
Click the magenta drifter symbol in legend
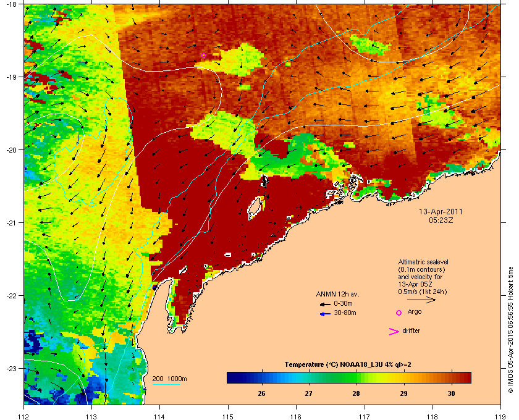click(394, 332)
